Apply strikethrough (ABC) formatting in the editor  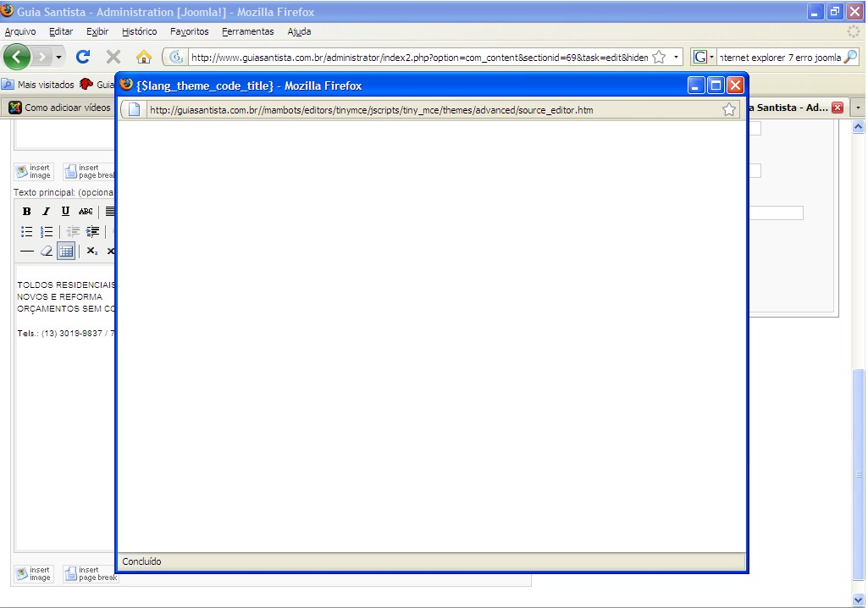pos(86,211)
